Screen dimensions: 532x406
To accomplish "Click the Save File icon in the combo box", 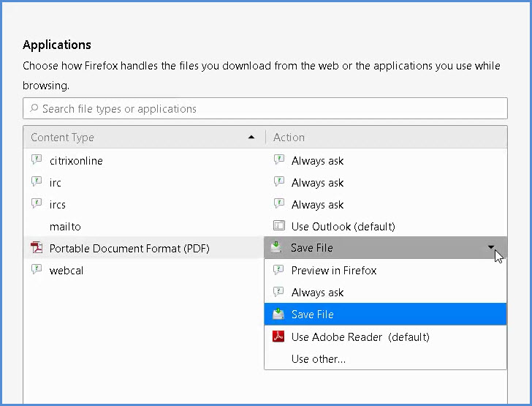I will click(276, 247).
